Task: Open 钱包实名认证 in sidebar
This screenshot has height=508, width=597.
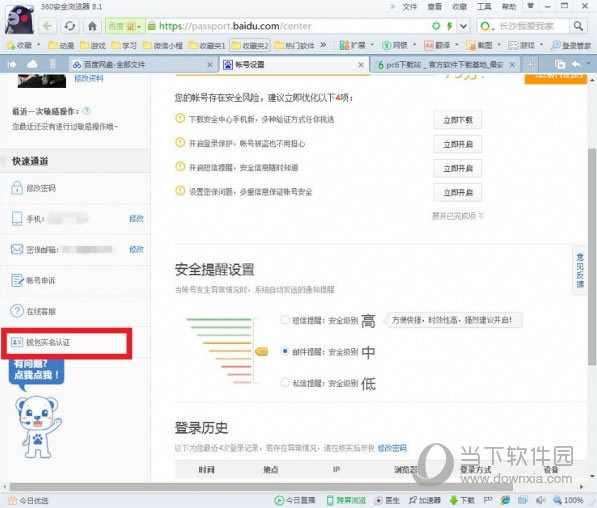Action: point(40,342)
